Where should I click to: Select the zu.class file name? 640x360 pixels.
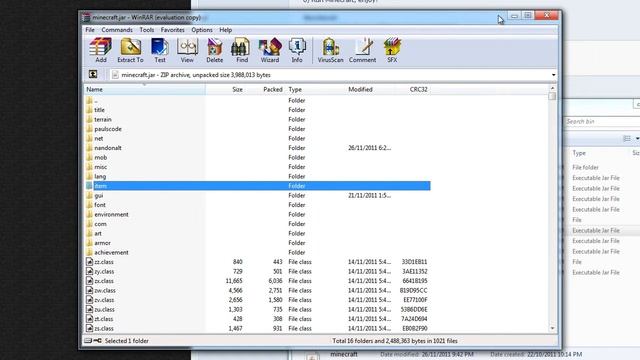(104, 309)
